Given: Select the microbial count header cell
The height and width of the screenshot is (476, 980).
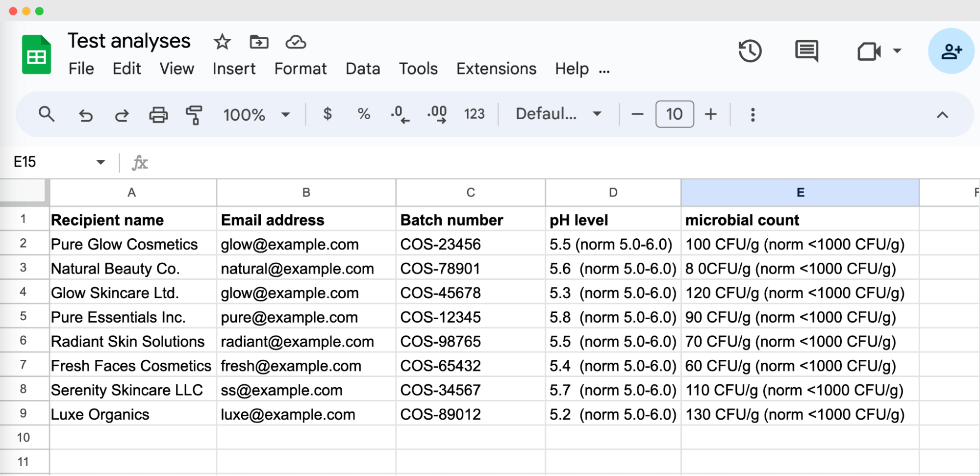Looking at the screenshot, I should (x=800, y=220).
